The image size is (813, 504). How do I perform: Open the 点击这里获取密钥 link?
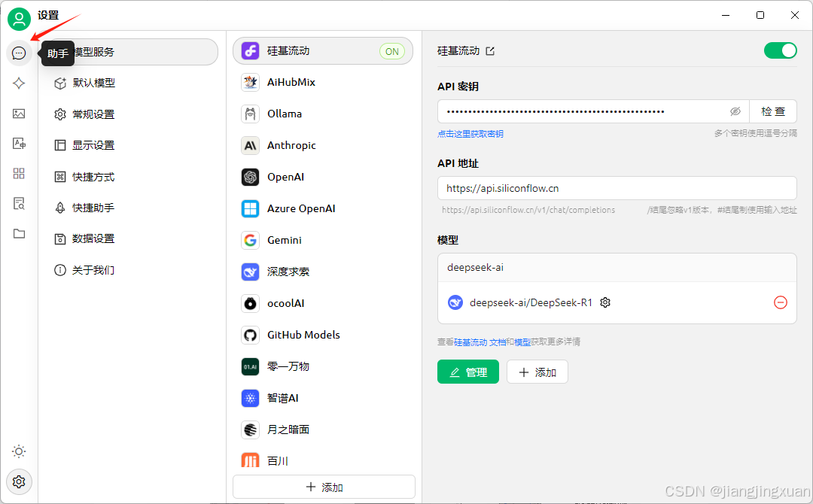click(470, 134)
